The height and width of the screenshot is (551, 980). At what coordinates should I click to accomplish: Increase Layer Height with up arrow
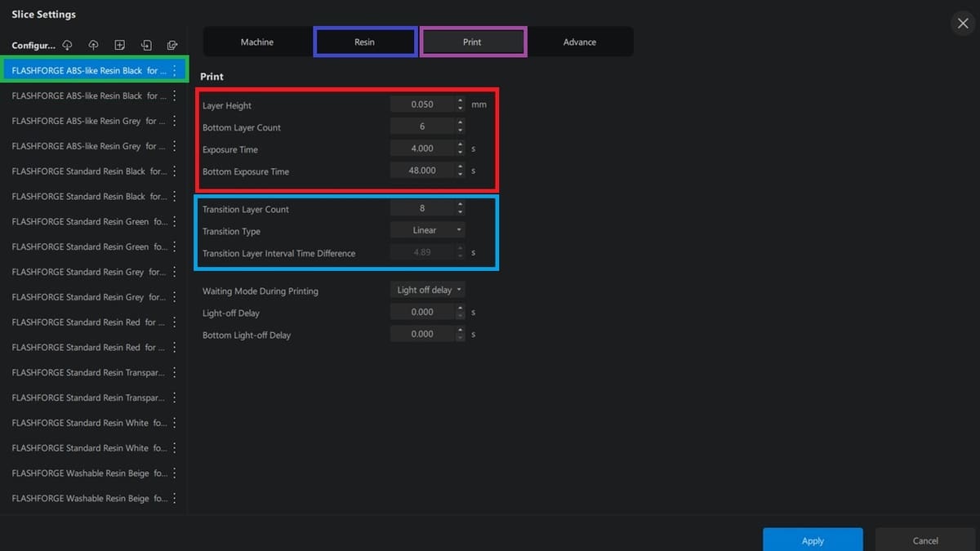[461, 100]
